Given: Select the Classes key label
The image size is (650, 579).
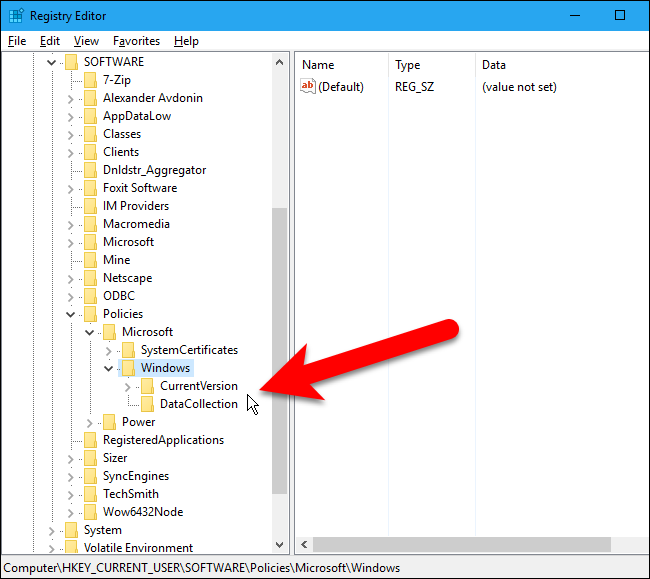Looking at the screenshot, I should (x=122, y=134).
